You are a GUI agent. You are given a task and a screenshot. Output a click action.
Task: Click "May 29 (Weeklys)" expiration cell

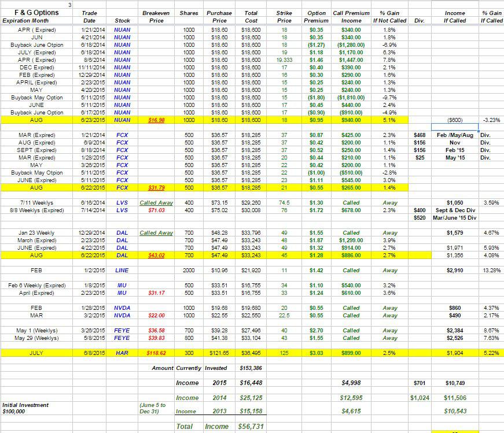point(36,338)
